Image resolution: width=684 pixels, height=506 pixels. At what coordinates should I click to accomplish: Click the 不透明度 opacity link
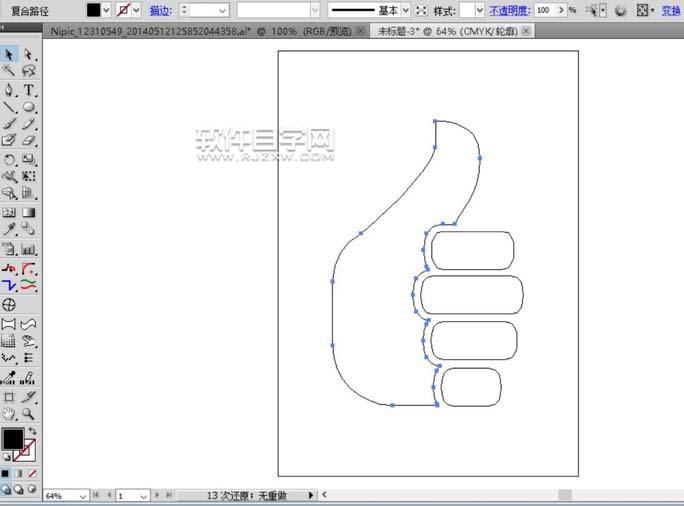click(x=508, y=9)
